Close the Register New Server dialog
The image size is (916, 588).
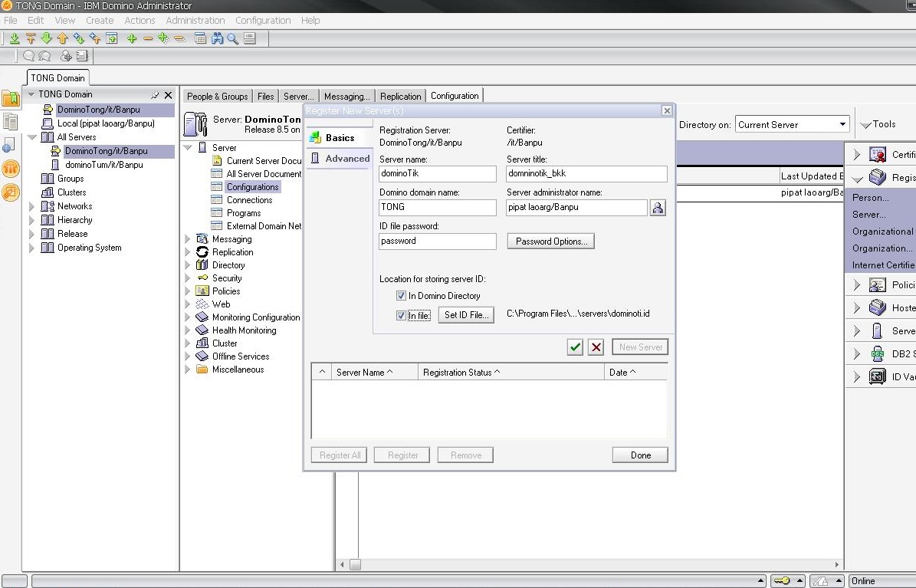(x=667, y=111)
